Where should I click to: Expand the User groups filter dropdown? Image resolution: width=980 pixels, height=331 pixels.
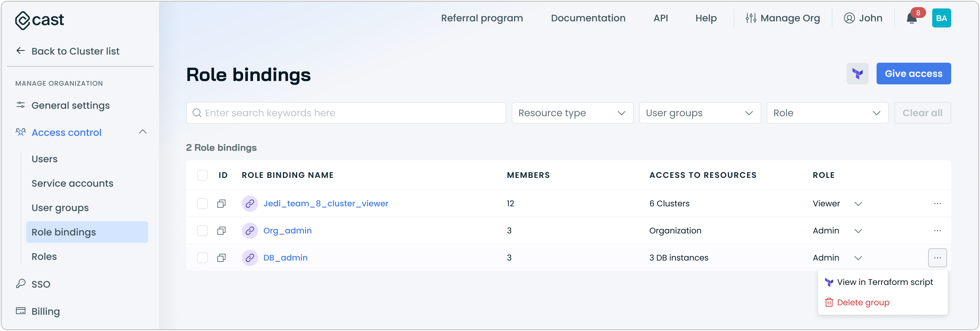700,113
